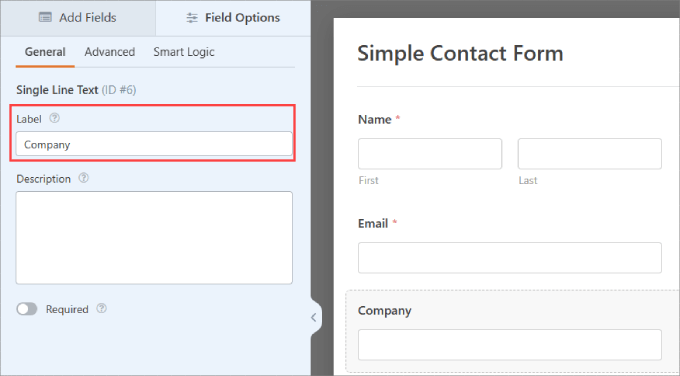Open the Add Fields tab

[78, 18]
